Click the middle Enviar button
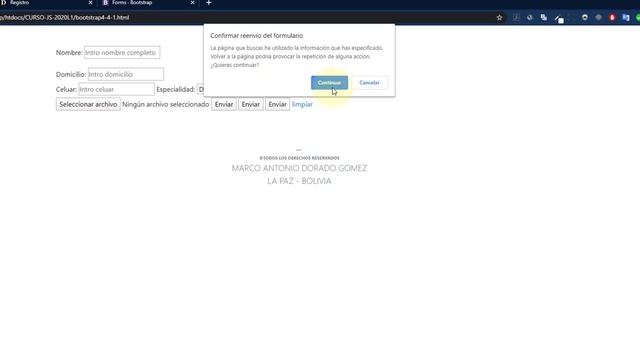The image size is (640, 360). [251, 104]
